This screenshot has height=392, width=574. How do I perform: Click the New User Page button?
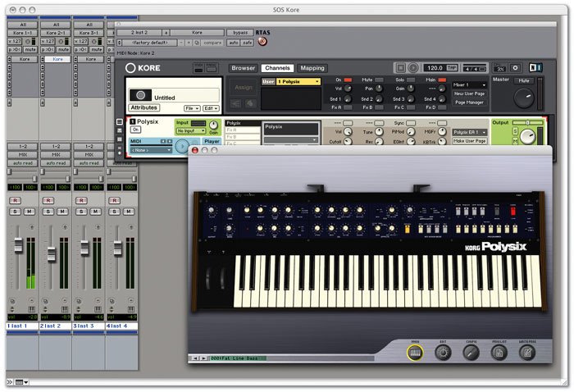tap(469, 93)
